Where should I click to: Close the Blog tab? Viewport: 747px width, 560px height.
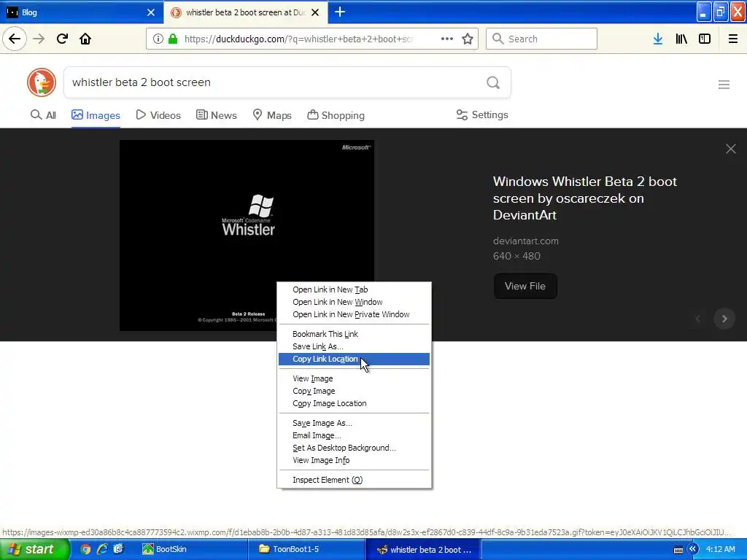pos(151,12)
